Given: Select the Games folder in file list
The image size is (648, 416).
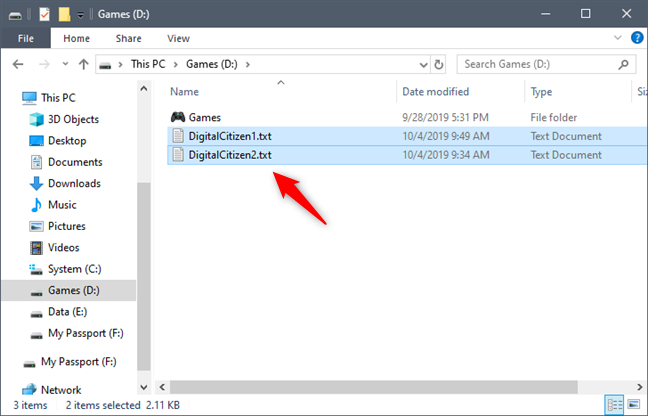Looking at the screenshot, I should tap(204, 117).
